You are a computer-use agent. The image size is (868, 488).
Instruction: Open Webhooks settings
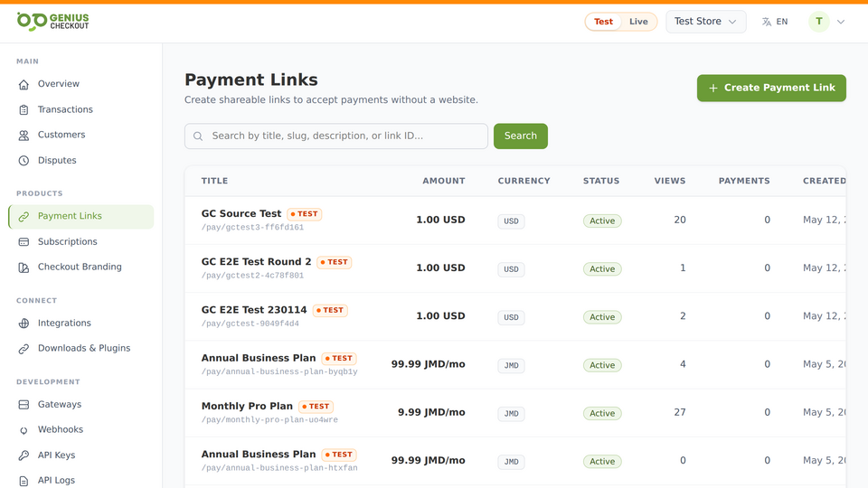(80, 429)
